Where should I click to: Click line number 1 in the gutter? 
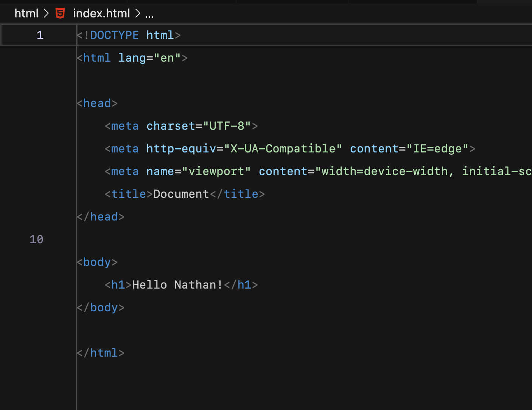pos(40,35)
